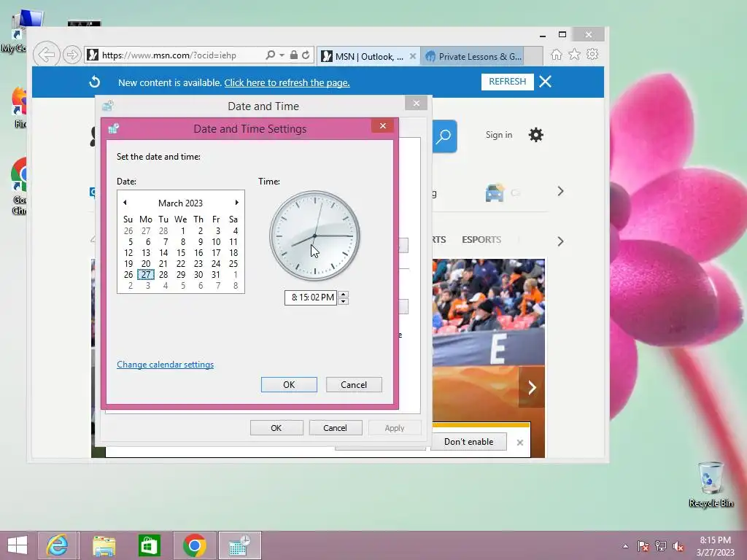Open the Windows Start button
The width and height of the screenshot is (747, 560).
coord(18,545)
